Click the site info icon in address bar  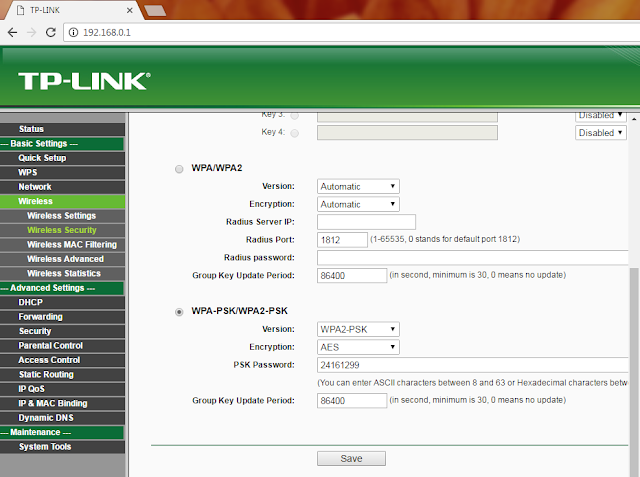73,32
